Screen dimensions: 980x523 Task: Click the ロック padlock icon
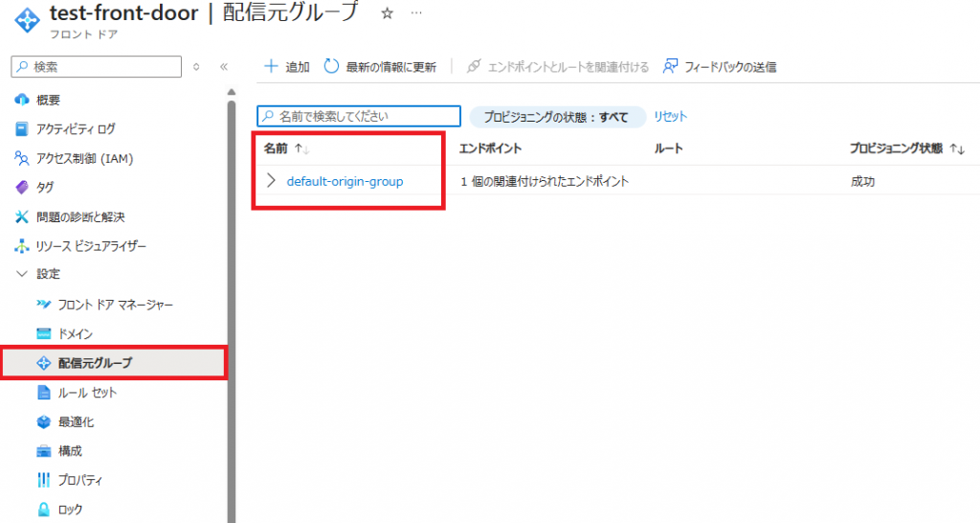coord(44,510)
